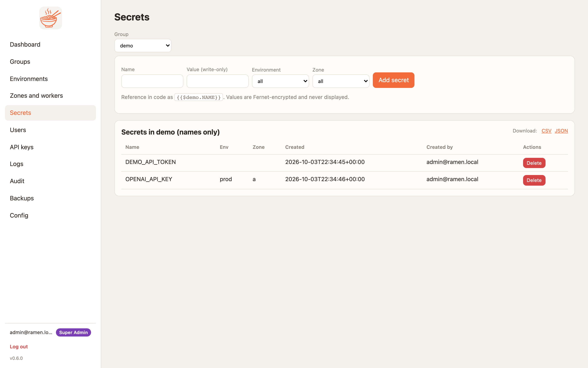Viewport: 588px width, 368px height.
Task: Open the Logs page
Action: coord(50,164)
